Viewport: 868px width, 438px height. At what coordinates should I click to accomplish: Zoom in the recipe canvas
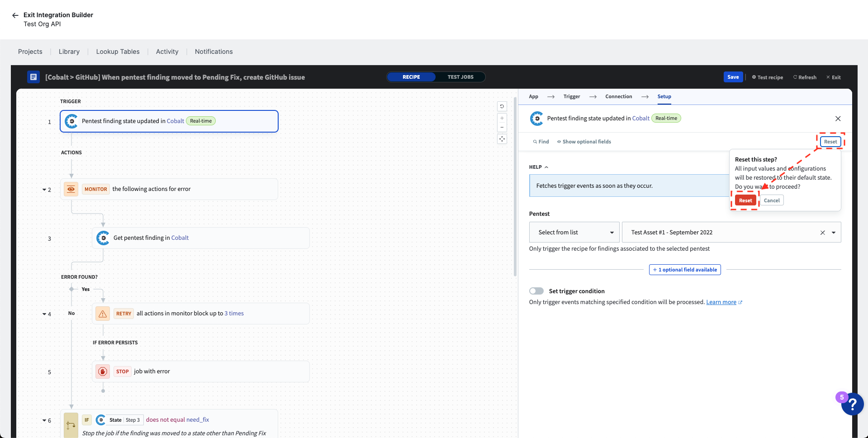click(502, 118)
